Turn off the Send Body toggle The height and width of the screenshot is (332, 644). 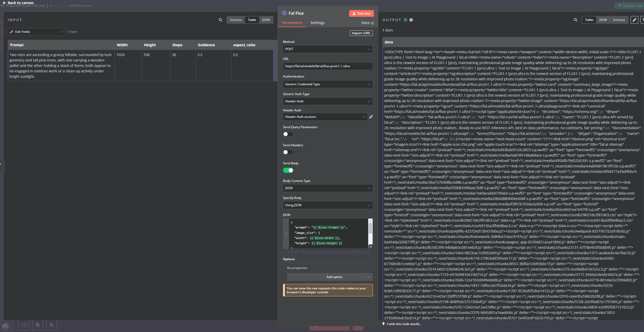tap(288, 170)
